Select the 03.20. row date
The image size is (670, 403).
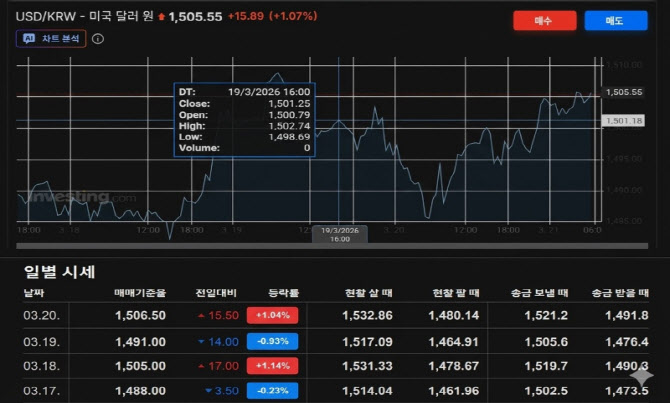point(38,315)
